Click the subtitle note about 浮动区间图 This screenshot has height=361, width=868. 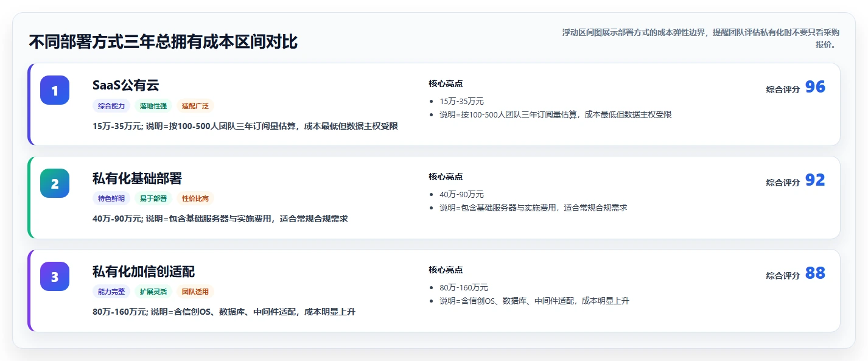(x=701, y=38)
